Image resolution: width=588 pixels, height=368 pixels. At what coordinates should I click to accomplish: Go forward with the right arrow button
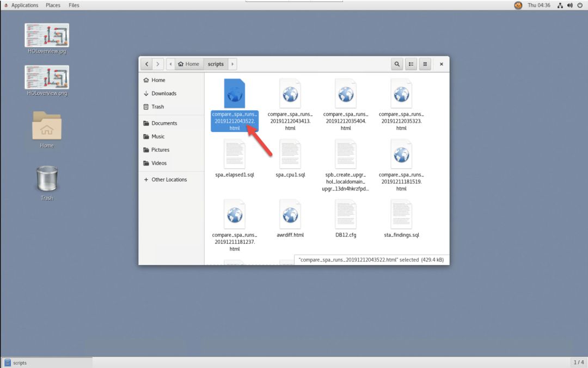point(158,64)
